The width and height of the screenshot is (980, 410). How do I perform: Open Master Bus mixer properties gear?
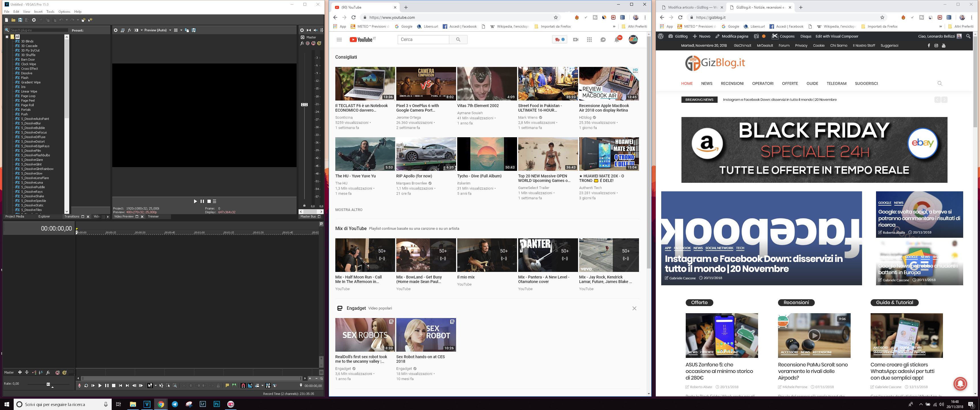[x=302, y=30]
